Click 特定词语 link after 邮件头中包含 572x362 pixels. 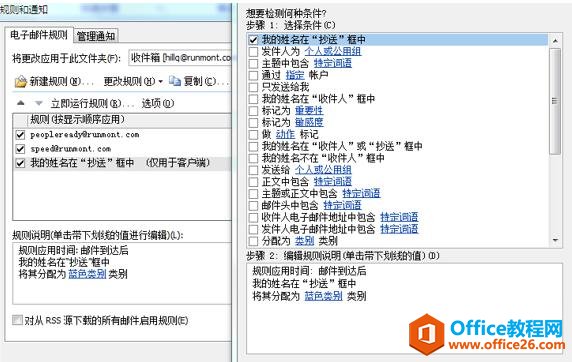point(342,205)
